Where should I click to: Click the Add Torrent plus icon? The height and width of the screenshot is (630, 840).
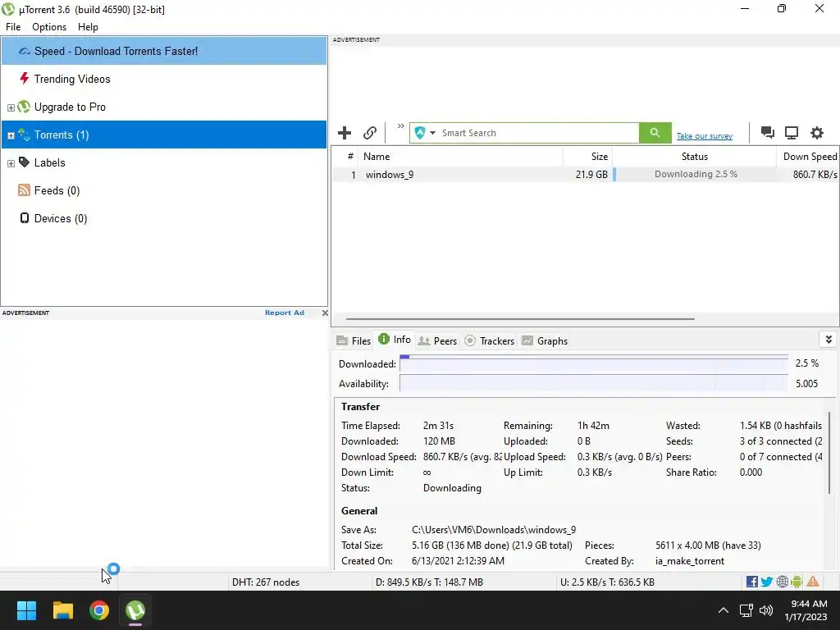[345, 133]
